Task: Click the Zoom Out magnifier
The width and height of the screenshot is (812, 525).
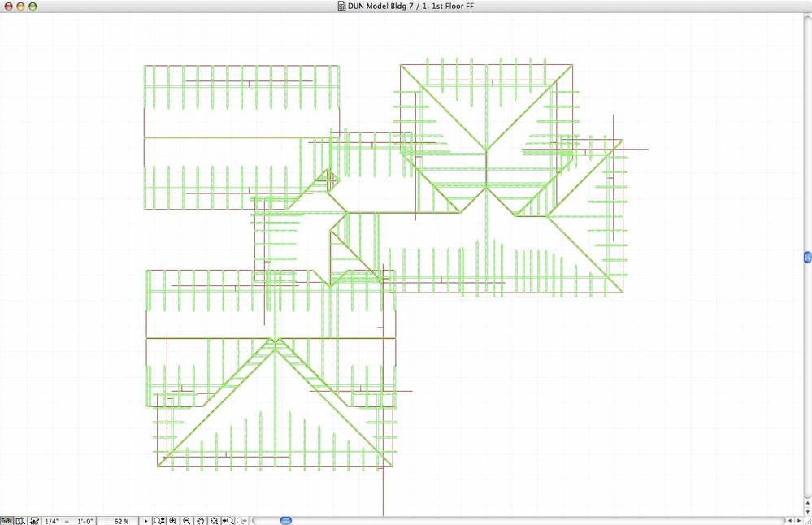Action: [x=186, y=521]
